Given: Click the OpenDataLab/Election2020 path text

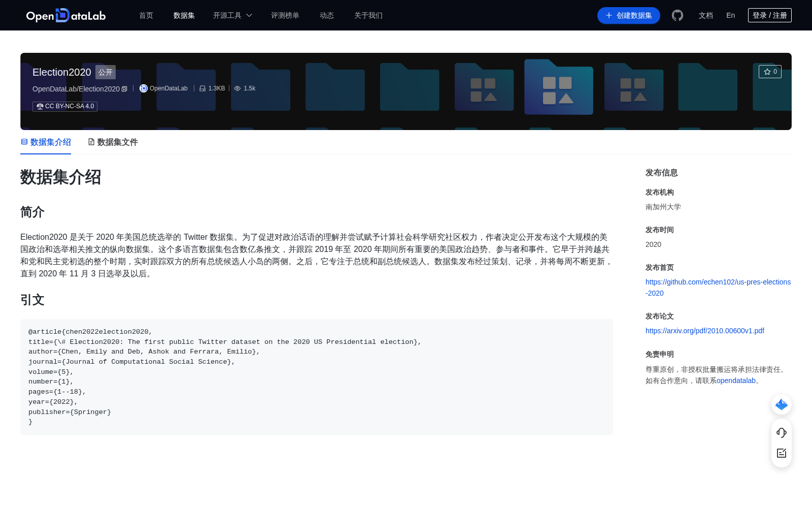Looking at the screenshot, I should [76, 89].
